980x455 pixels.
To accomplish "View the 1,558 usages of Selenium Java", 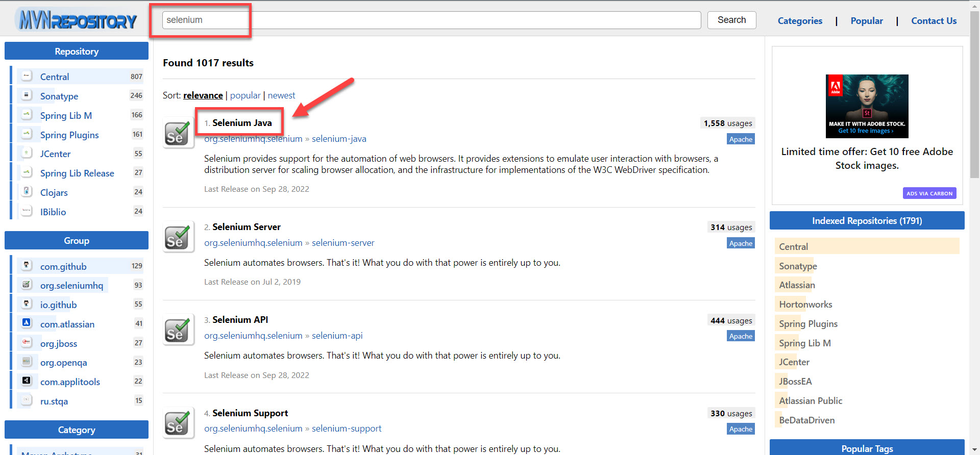I will coord(728,123).
